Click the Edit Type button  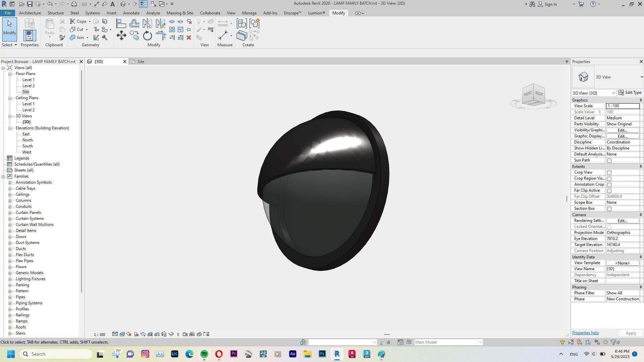630,93
